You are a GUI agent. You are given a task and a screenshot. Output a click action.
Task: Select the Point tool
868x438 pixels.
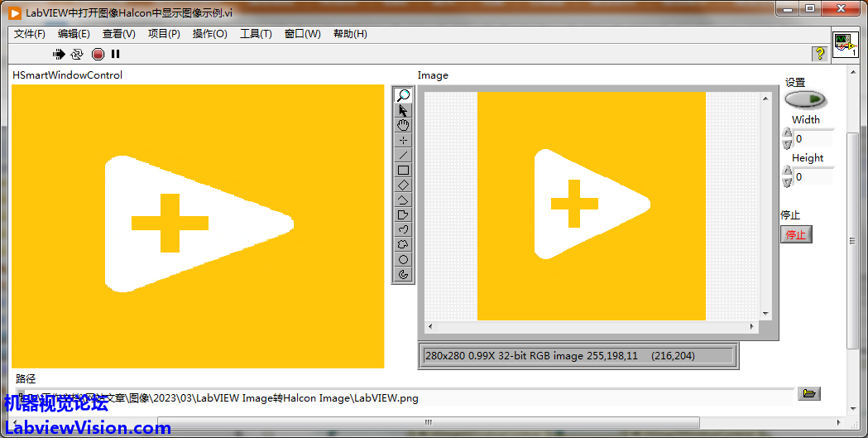coord(403,140)
